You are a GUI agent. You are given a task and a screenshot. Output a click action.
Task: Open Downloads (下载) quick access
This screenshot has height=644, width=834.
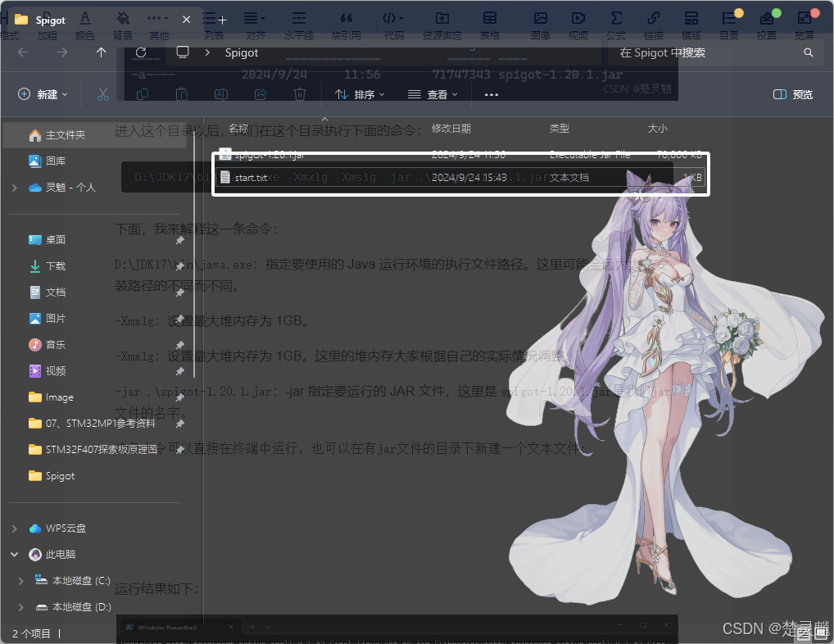coord(48,266)
